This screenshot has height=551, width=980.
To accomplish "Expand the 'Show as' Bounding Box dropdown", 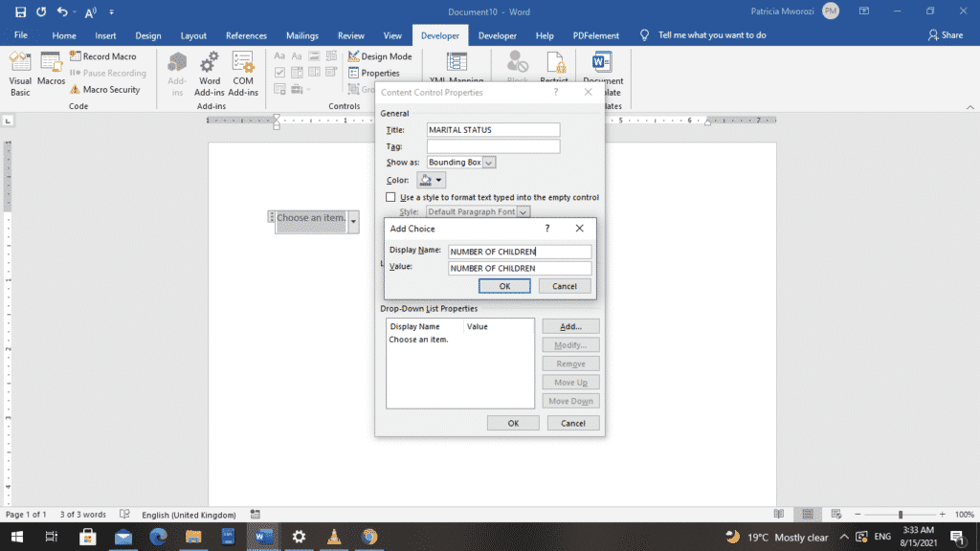I will [x=489, y=163].
